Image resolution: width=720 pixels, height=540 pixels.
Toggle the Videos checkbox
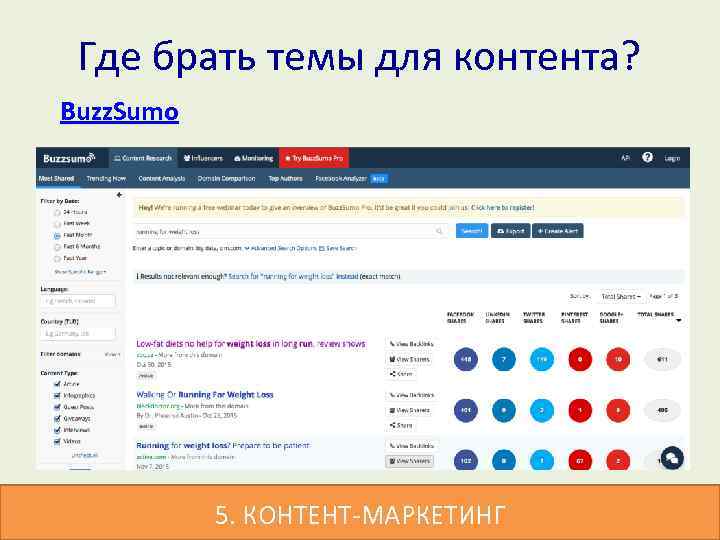[x=57, y=441]
